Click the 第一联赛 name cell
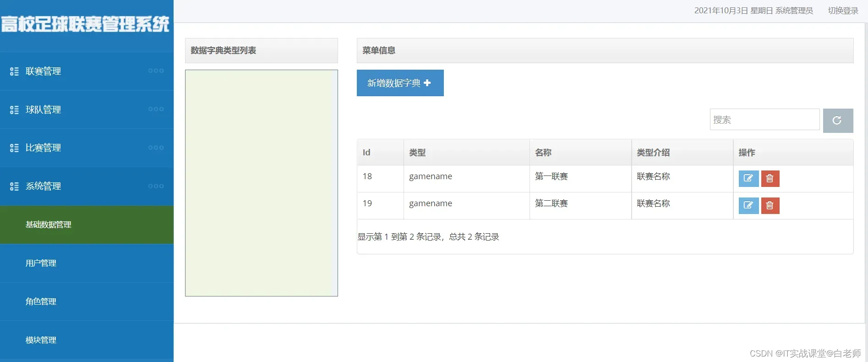 580,179
